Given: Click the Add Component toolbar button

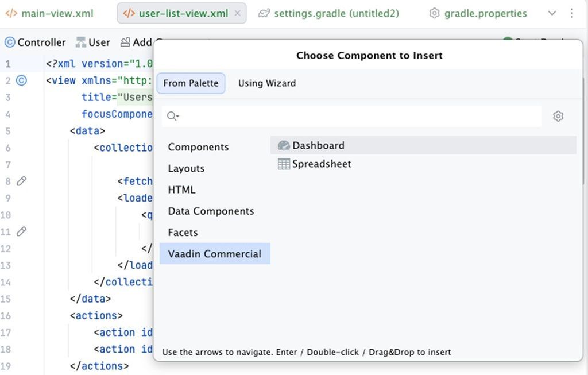Looking at the screenshot, I should [x=137, y=42].
